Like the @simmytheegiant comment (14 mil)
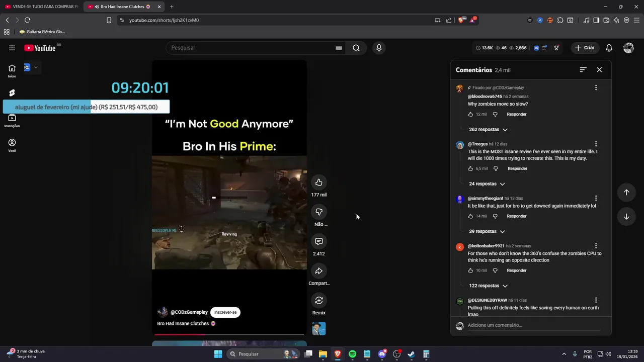Screen dimensions: 644x362 click(x=471, y=216)
